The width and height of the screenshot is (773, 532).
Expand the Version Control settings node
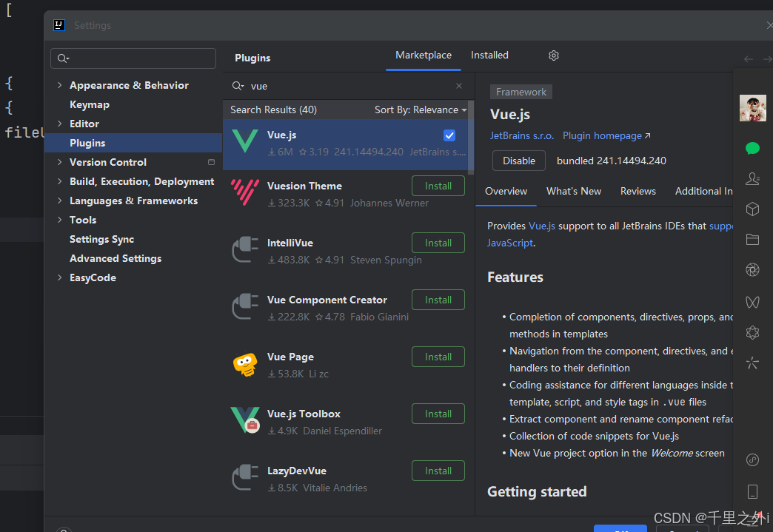(60, 162)
